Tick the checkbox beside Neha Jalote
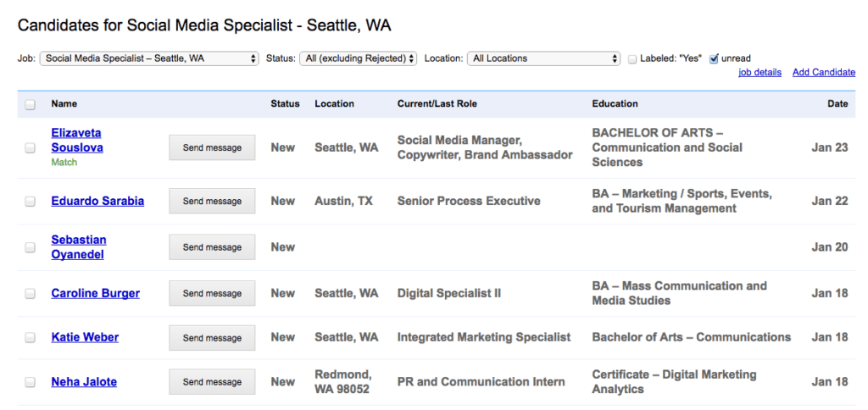The width and height of the screenshot is (868, 410). click(x=31, y=382)
